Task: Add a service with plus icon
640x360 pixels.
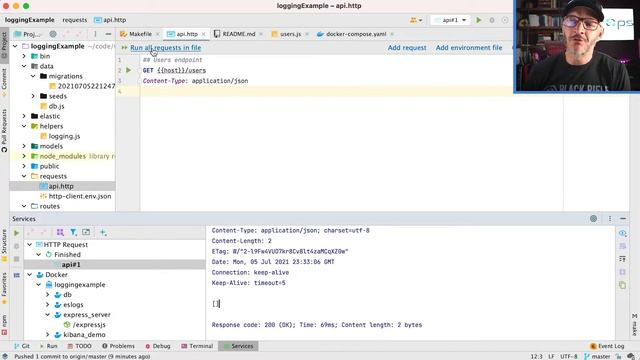Action: pos(103,232)
